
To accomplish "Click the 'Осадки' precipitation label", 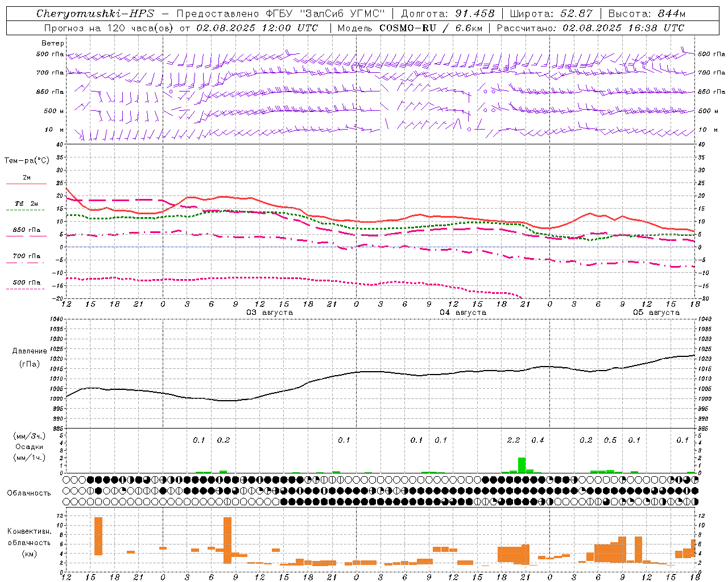I will pos(30,447).
